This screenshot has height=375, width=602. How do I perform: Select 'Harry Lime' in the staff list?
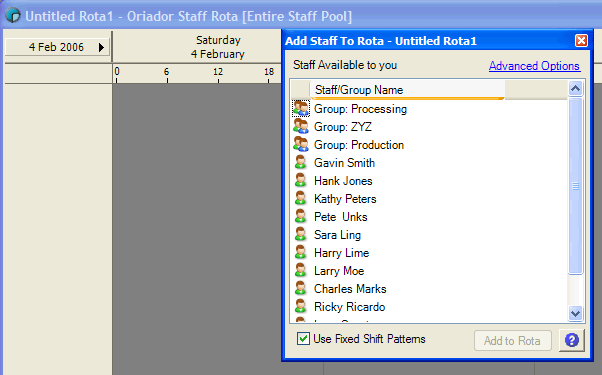tap(341, 253)
